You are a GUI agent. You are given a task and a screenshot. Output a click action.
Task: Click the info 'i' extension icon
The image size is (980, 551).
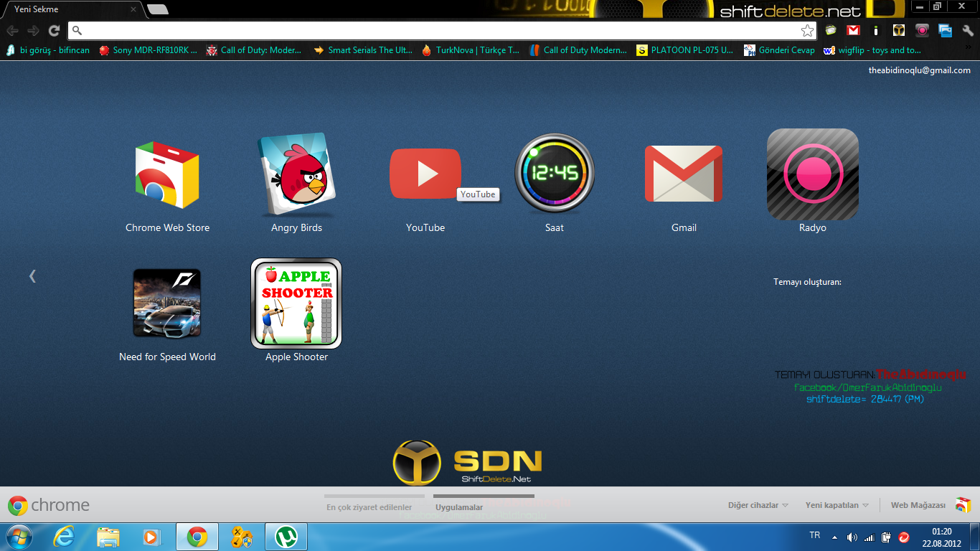876,30
